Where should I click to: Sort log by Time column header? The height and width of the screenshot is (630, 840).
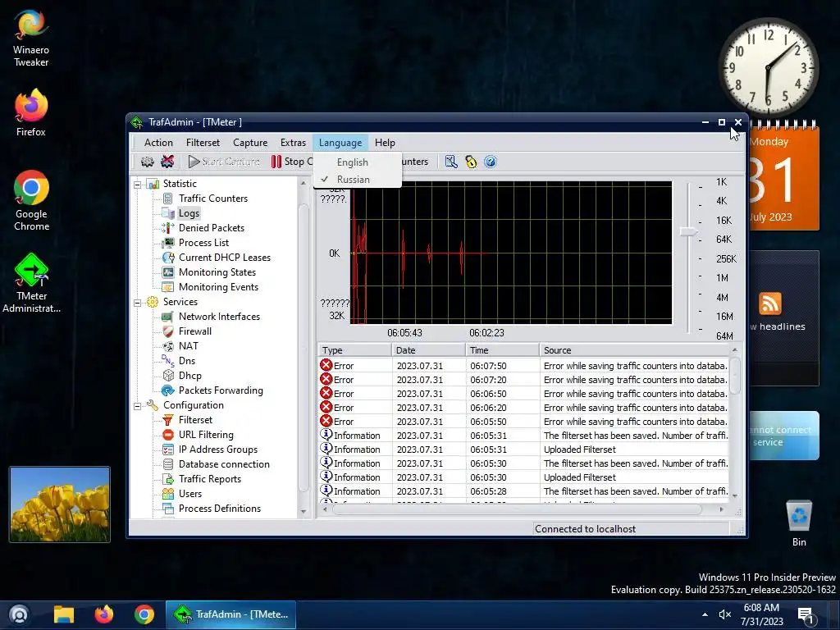click(x=503, y=350)
